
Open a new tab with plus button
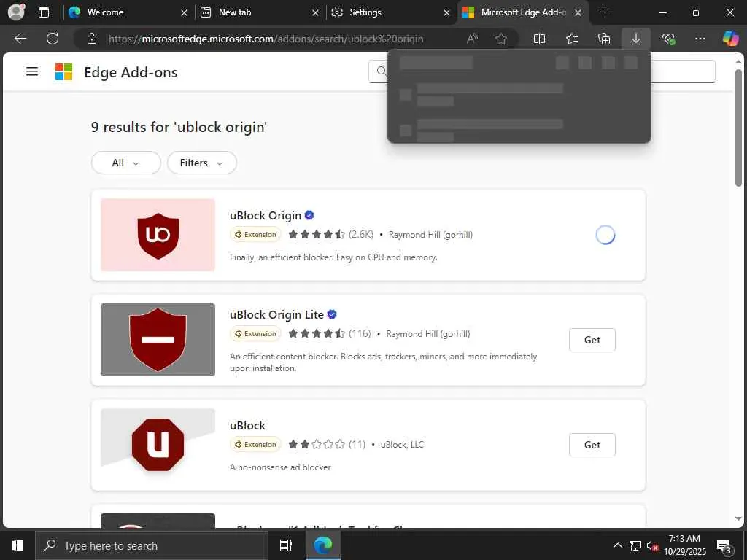coord(605,12)
